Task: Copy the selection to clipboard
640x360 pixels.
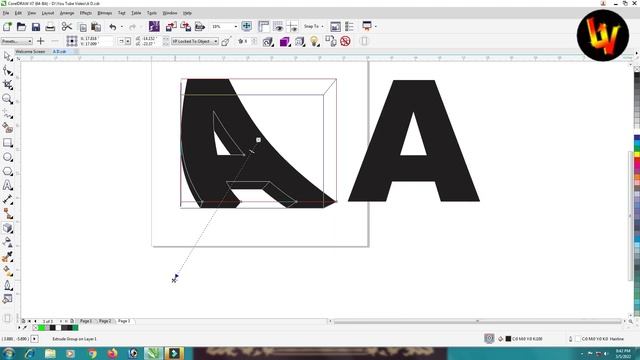Action: point(83,27)
